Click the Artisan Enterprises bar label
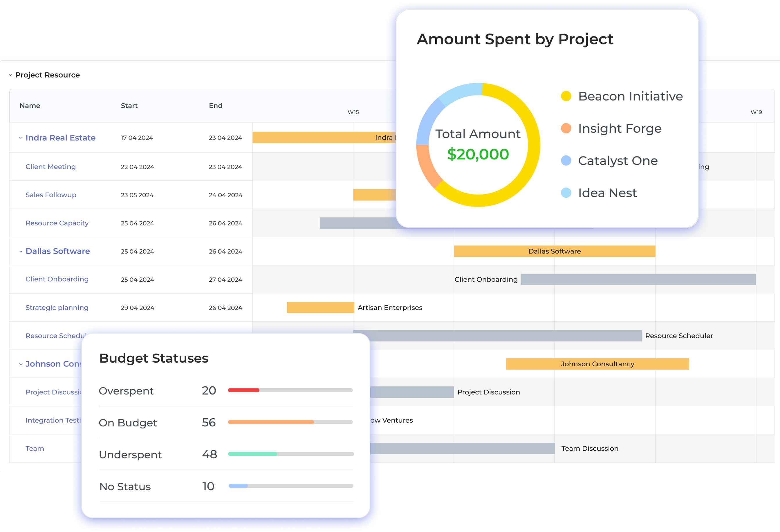 tap(390, 307)
